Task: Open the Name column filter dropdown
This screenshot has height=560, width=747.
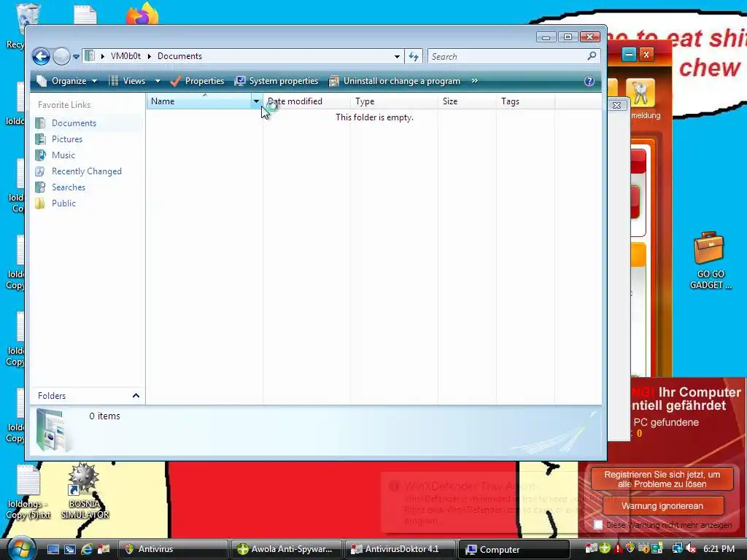Action: (256, 101)
